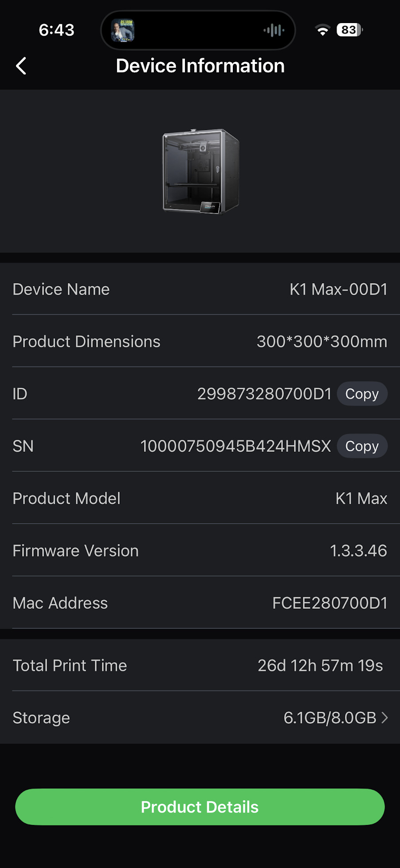Tap the back arrow icon
The width and height of the screenshot is (400, 868).
[x=21, y=66]
